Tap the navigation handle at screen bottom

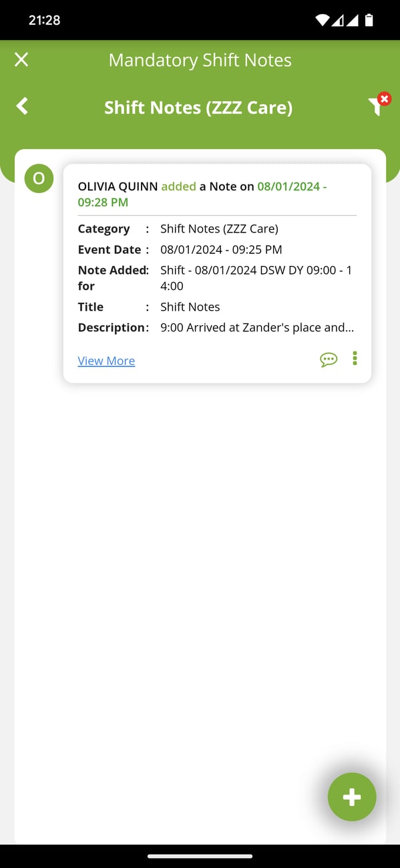pos(200,856)
